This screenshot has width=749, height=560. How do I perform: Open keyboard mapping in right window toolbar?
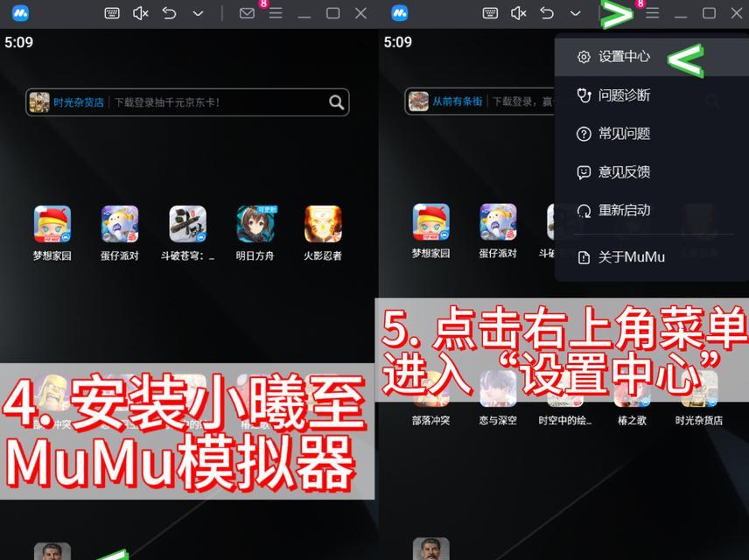pos(490,13)
